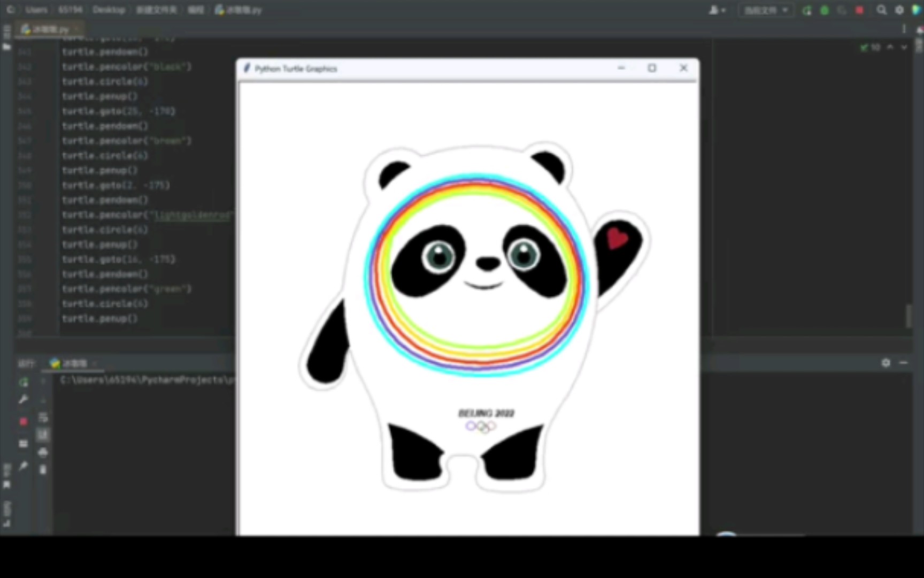924x578 pixels.
Task: Click the Users breadcrumb item
Action: (x=36, y=10)
